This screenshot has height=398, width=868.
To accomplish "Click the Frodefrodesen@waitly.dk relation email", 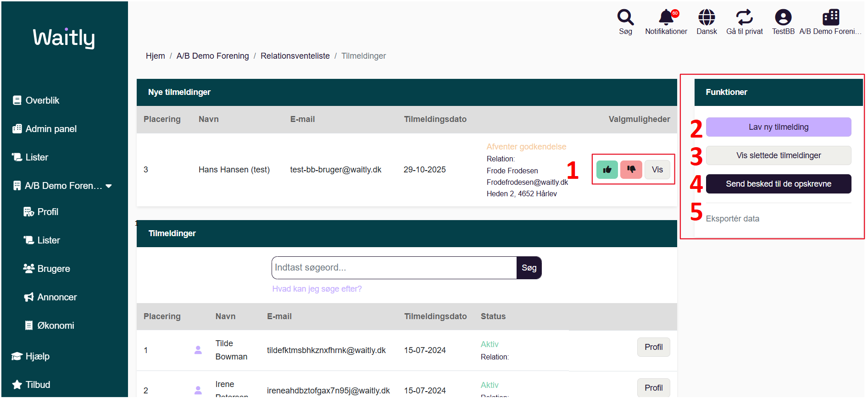I will (x=527, y=182).
